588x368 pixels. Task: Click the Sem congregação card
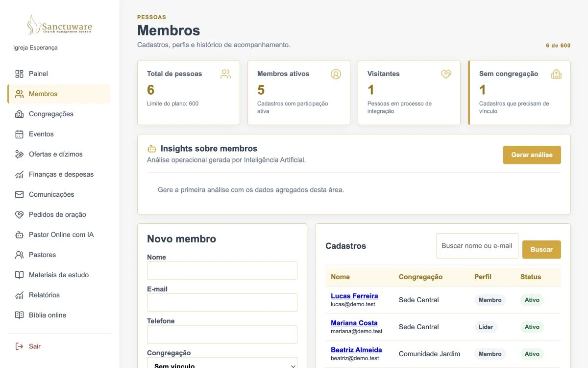pos(519,93)
